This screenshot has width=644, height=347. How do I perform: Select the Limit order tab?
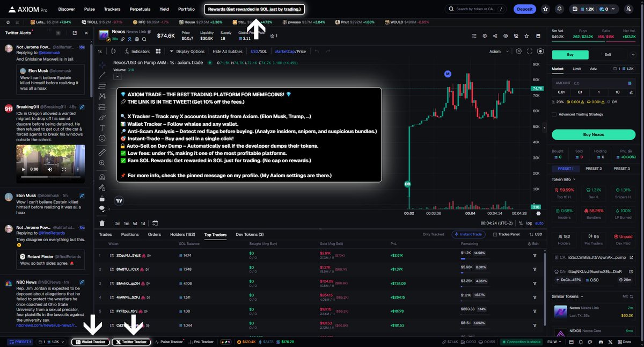(576, 69)
